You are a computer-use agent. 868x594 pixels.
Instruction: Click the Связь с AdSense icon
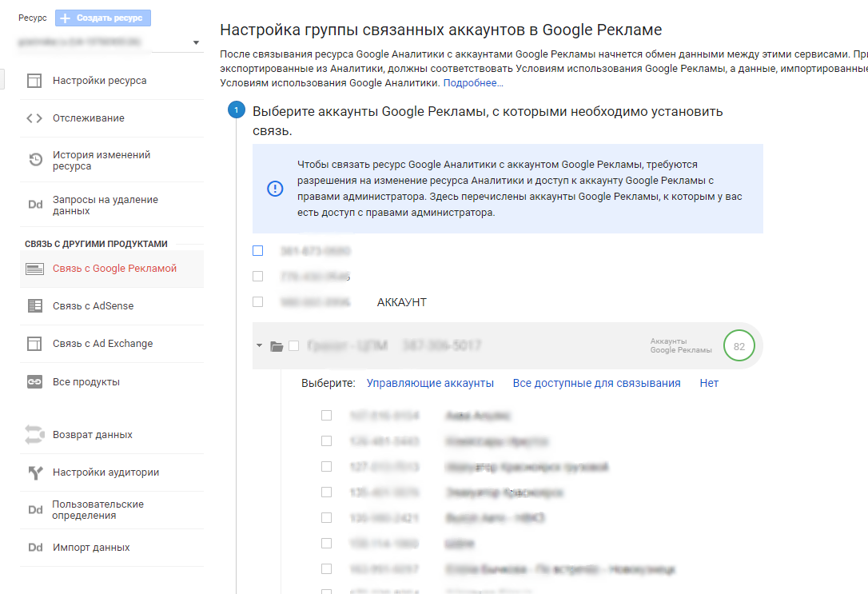35,305
